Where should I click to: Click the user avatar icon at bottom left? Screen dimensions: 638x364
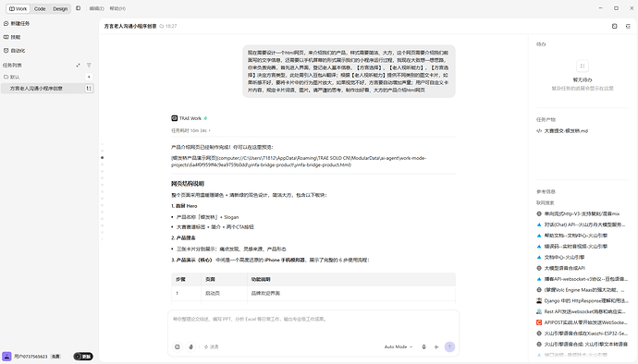click(x=6, y=357)
